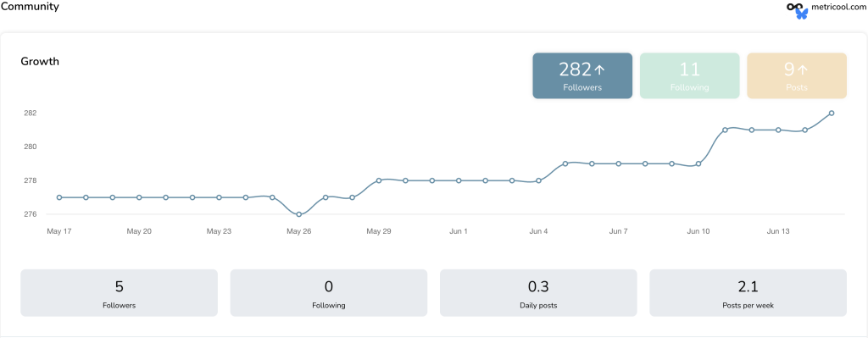Screen dimensions: 868x338
Task: Select the 0 Following summary tile
Action: point(329,292)
